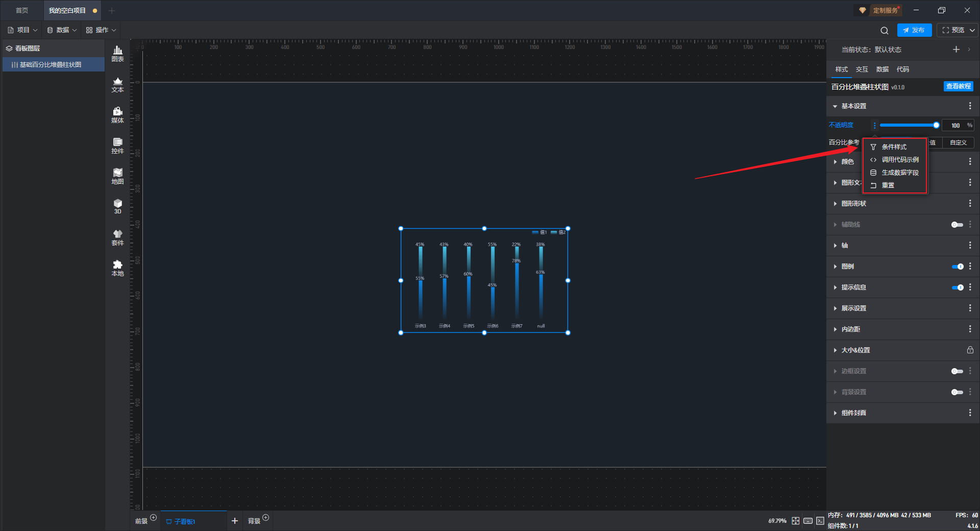Add a new state with plus icon
Image resolution: width=980 pixels, height=531 pixels.
coord(956,50)
